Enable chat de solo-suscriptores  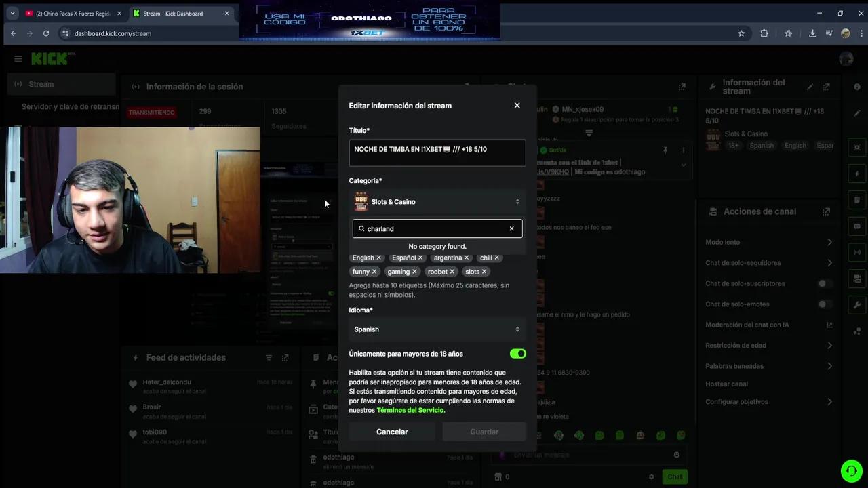tap(822, 283)
